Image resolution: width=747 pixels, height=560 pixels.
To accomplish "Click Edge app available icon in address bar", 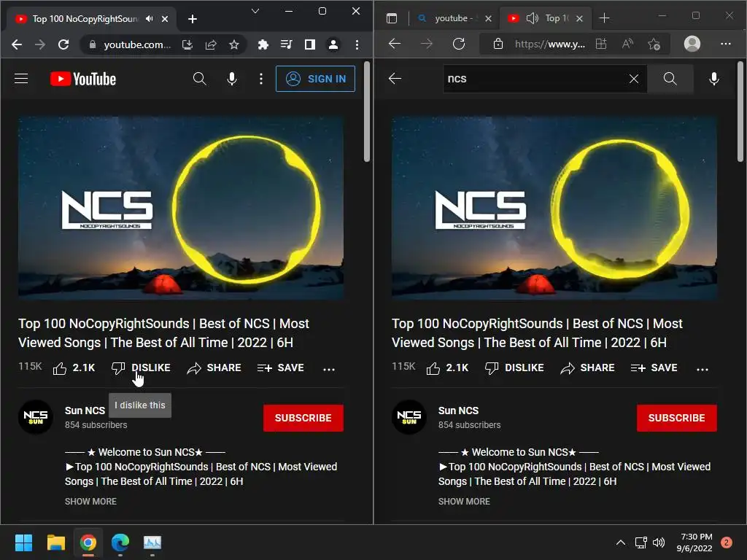I will point(601,44).
